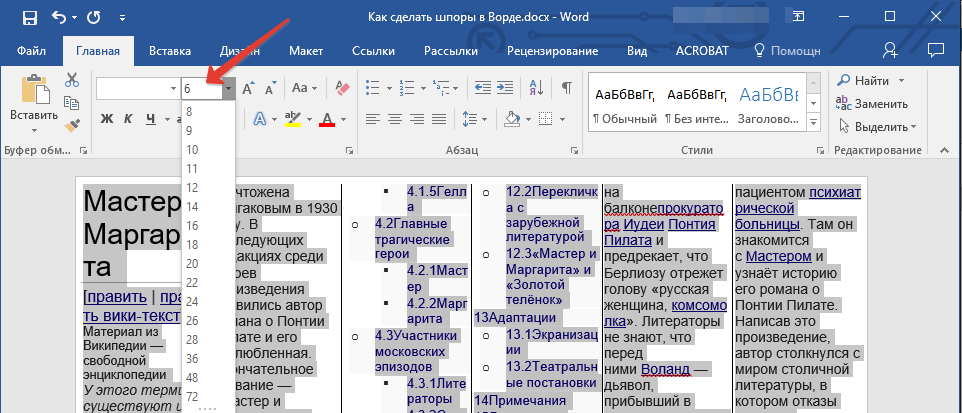
Task: Open the Change Case (Aa) dropdown
Action: 304,88
